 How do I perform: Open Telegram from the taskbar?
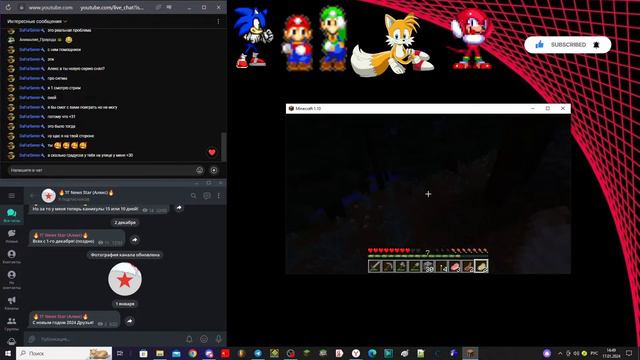[258, 353]
